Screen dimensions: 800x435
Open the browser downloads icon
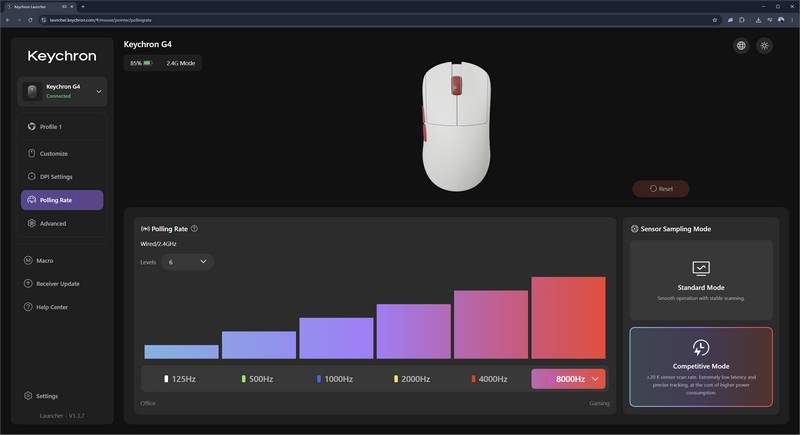[758, 20]
